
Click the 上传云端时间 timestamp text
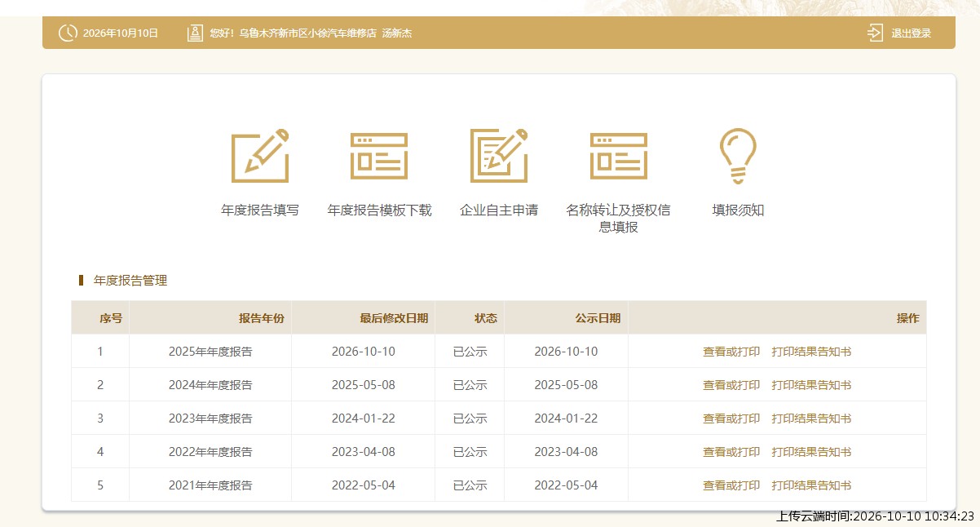(876, 516)
